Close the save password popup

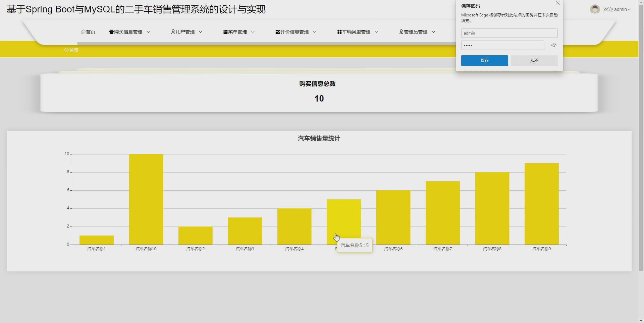(x=558, y=3)
